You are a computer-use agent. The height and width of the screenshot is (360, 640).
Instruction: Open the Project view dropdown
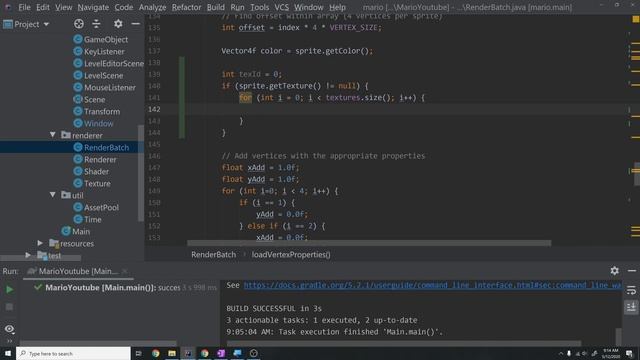[x=27, y=24]
